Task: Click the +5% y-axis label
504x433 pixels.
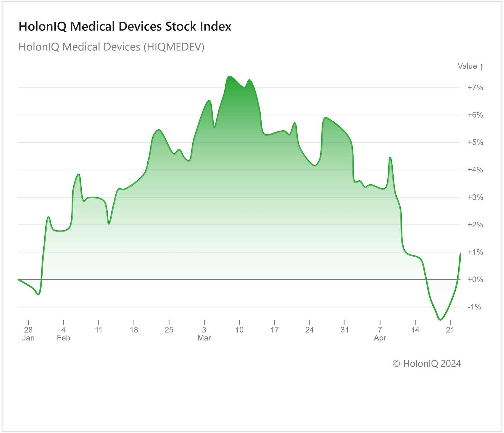Action: coord(475,142)
